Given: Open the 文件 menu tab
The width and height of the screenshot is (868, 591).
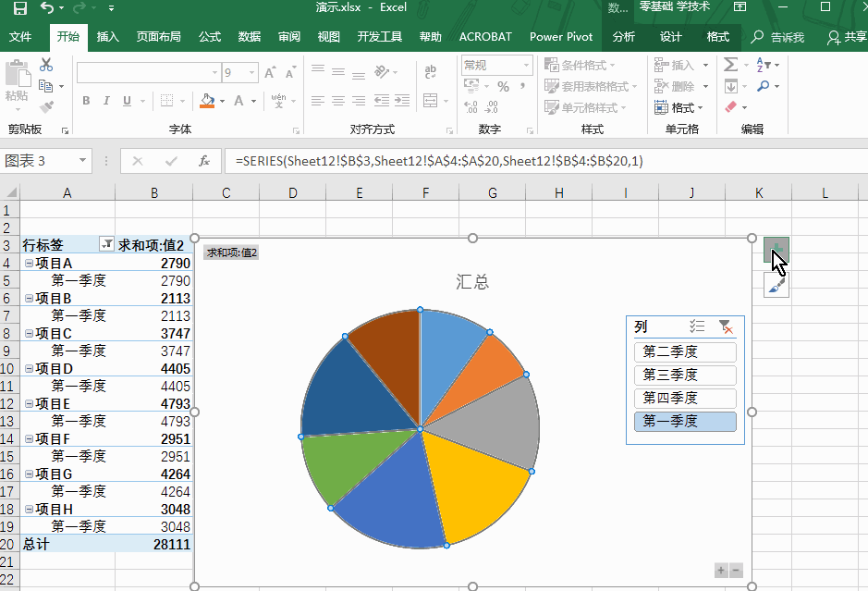Looking at the screenshot, I should pyautogui.click(x=20, y=37).
